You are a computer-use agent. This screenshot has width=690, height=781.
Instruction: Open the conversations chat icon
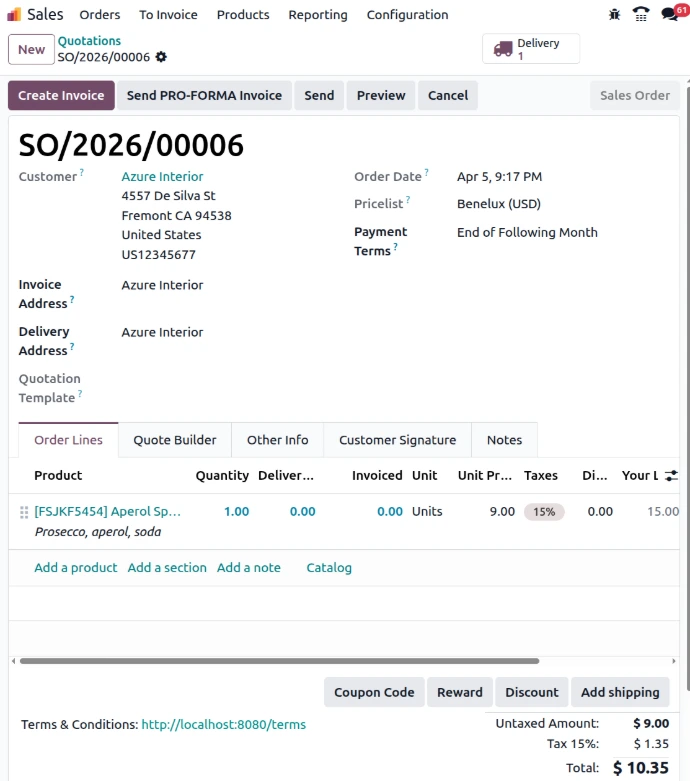[670, 15]
